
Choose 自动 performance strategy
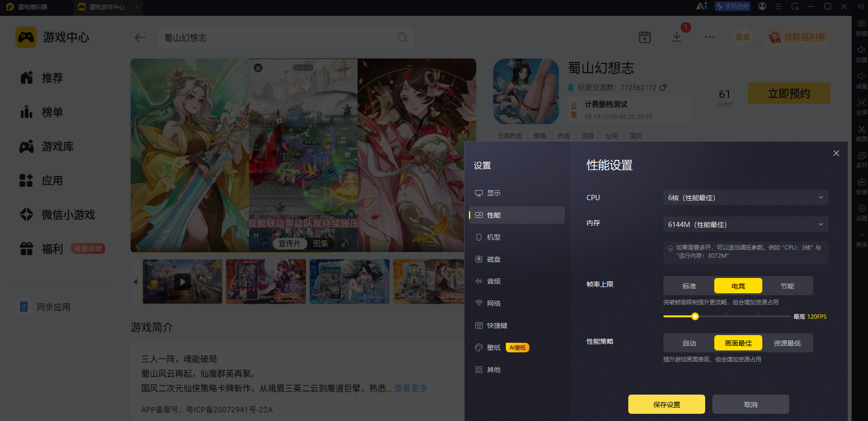689,343
